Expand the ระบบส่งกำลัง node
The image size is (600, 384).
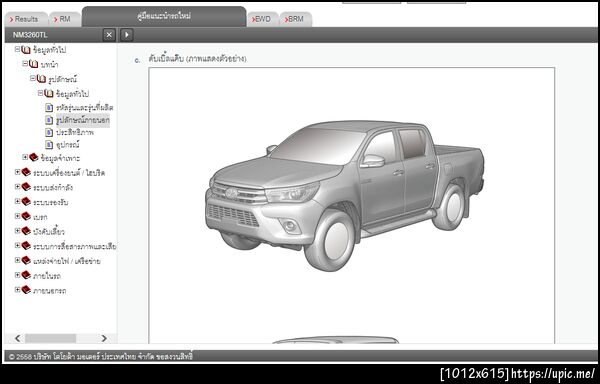tap(17, 187)
